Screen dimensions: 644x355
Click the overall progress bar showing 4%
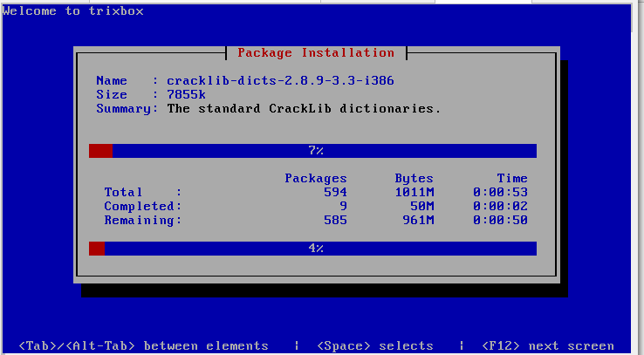coord(312,249)
